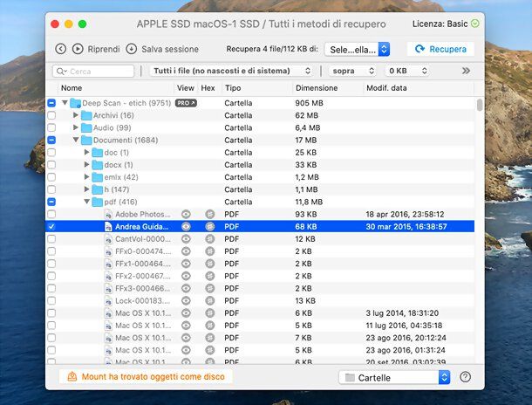Click the back arrow toolbar icon

[x=60, y=49]
